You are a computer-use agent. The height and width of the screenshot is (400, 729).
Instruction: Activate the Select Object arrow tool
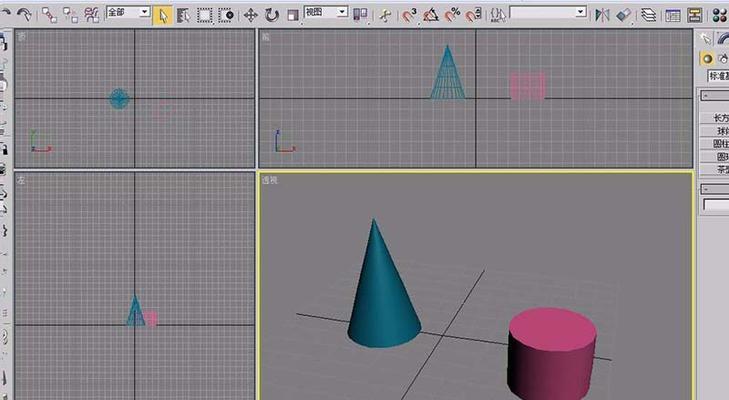[163, 15]
